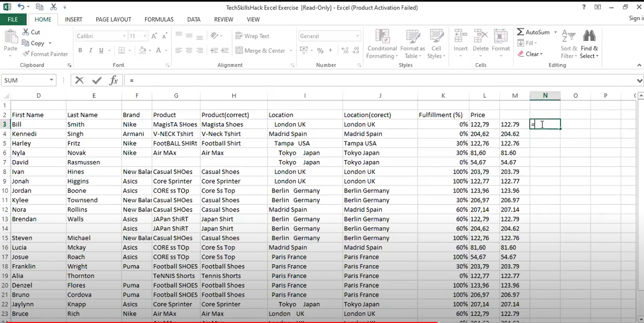Click the Accounting Number Format icon
The width and height of the screenshot is (644, 323).
(304, 50)
